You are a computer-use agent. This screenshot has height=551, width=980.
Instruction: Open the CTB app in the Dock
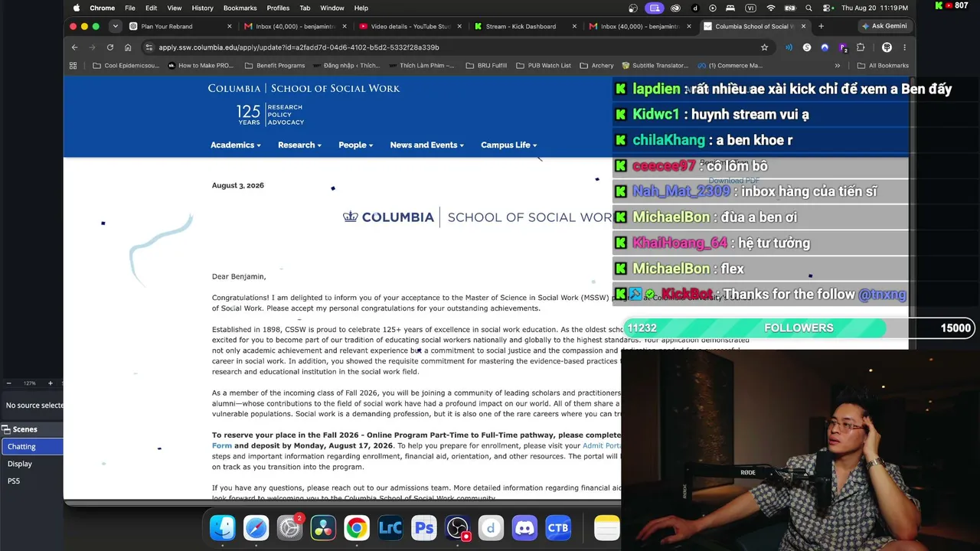pyautogui.click(x=558, y=528)
